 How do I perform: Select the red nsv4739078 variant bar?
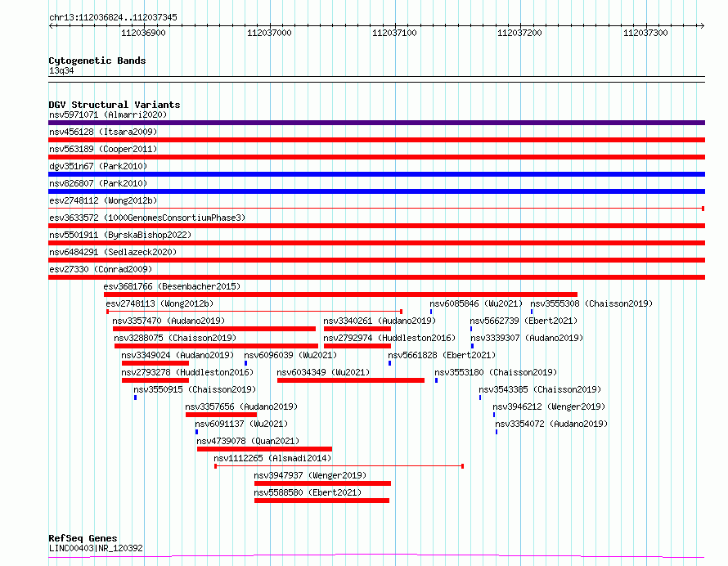pos(264,449)
